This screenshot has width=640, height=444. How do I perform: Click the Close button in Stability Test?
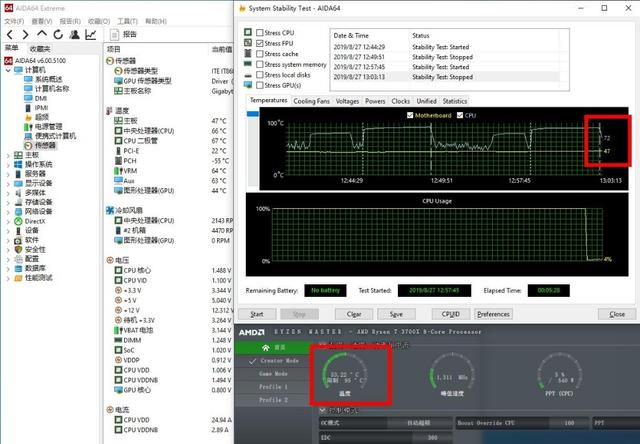pyautogui.click(x=617, y=314)
